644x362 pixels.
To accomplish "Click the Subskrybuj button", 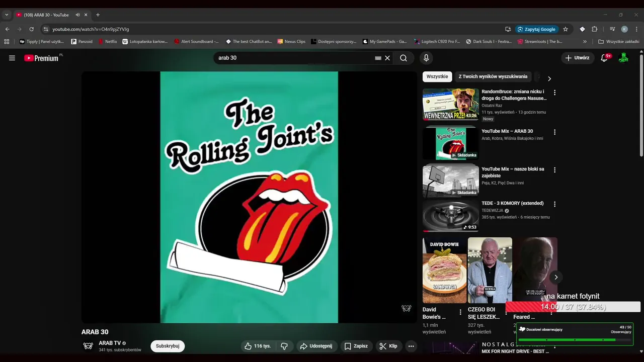I will [x=168, y=346].
